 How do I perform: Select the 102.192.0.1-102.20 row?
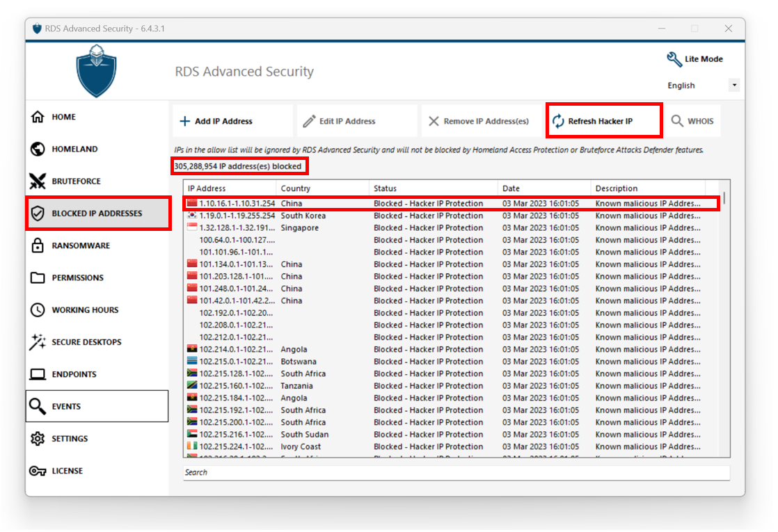[x=452, y=313]
